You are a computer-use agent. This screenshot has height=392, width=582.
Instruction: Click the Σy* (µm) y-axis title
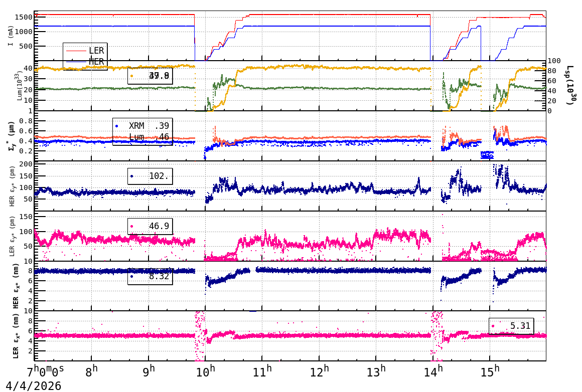[x=11, y=136]
